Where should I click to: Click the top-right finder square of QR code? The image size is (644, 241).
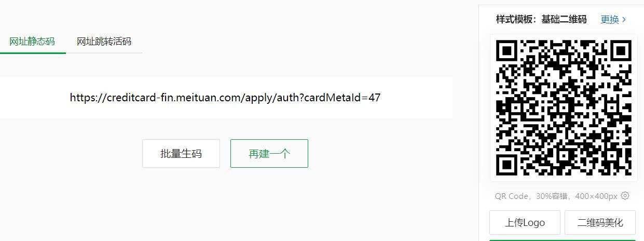tap(621, 50)
